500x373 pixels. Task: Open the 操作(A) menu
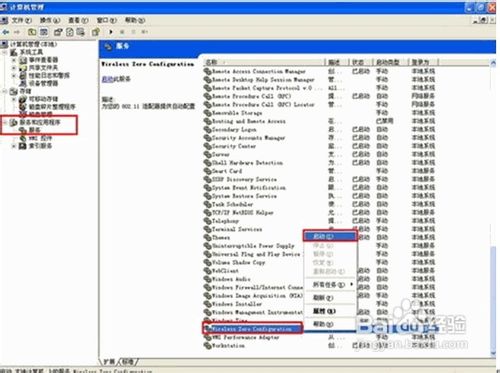(50, 20)
